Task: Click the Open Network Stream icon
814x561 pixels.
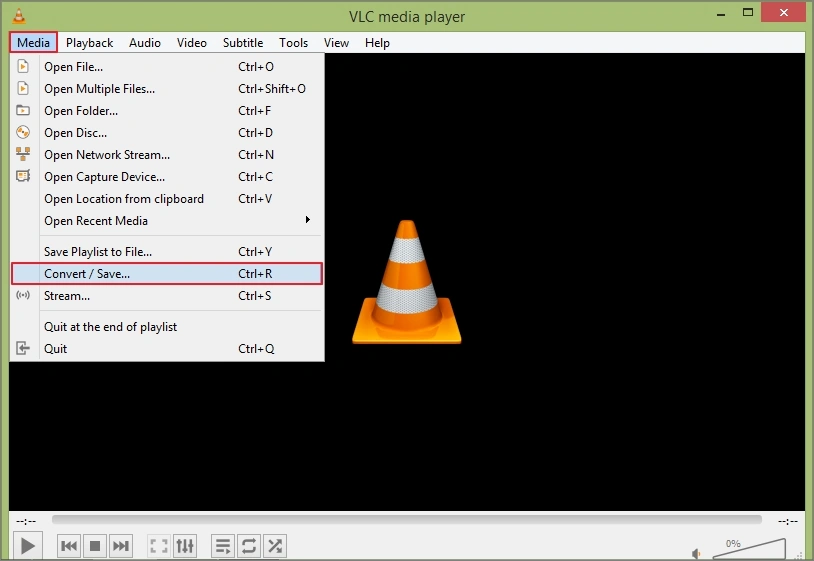Action: tap(23, 154)
